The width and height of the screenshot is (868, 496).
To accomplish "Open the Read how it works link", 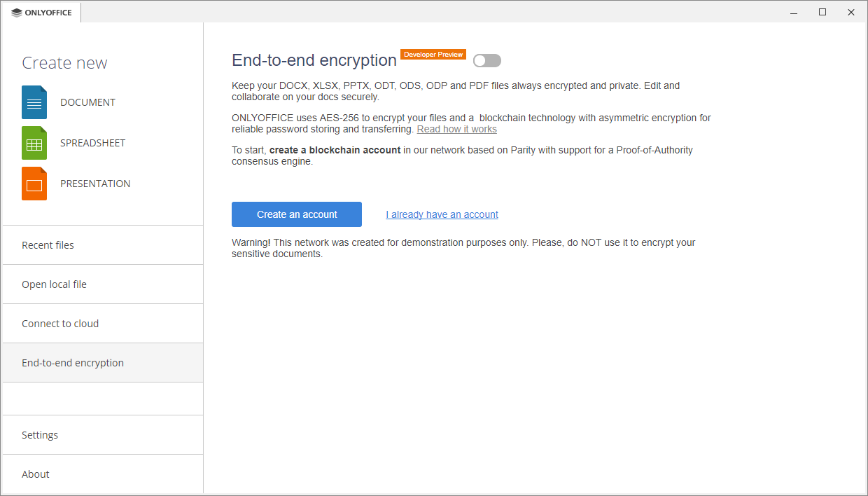I will (456, 129).
